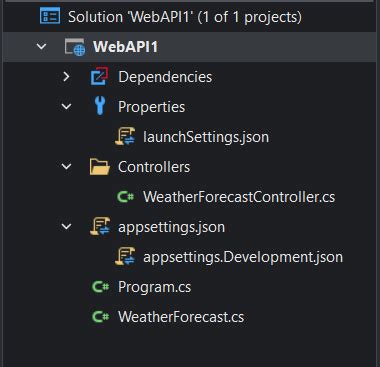This screenshot has width=380, height=367.
Task: Click the launchSettings.json file icon
Action: (125, 136)
